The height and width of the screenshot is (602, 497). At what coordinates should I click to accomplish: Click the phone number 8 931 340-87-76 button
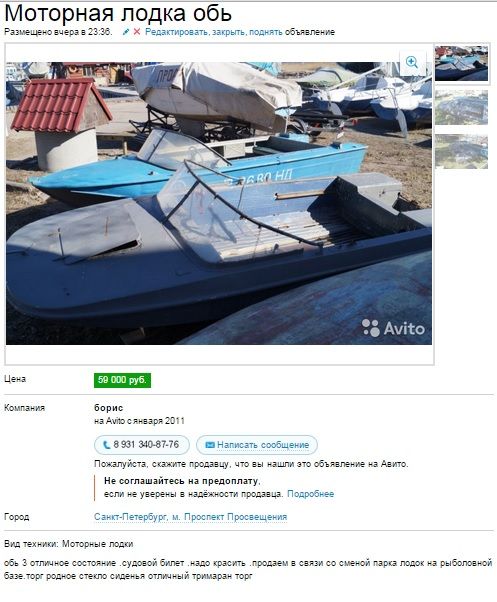(x=142, y=445)
